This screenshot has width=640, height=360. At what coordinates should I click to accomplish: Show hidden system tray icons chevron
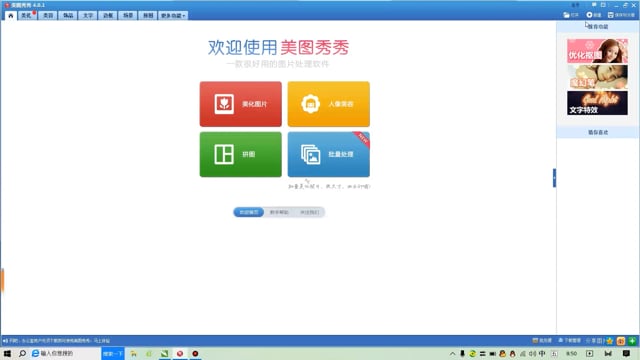click(x=452, y=353)
